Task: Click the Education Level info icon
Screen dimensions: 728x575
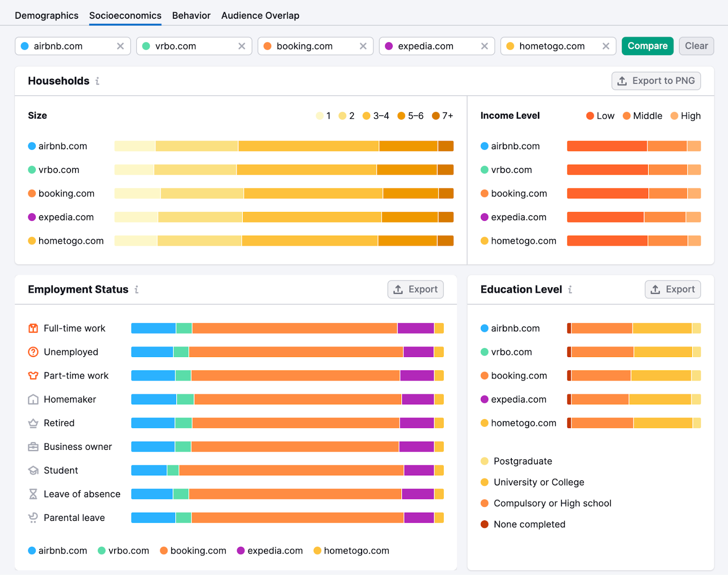Action: 570,289
